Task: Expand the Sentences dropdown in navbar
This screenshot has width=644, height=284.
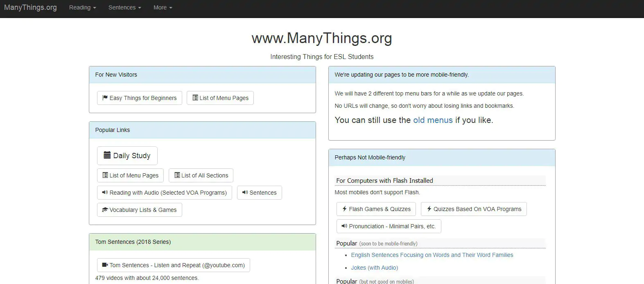Action: click(x=124, y=7)
